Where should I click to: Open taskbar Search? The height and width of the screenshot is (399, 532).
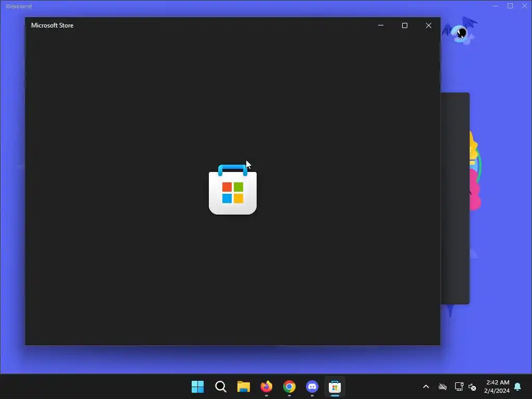[x=220, y=387]
